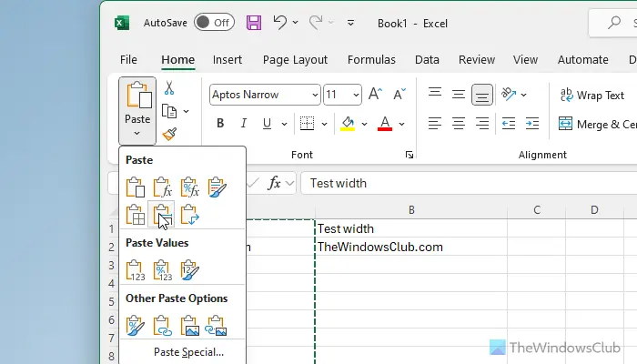
Task: Click the Redo arrow
Action: [x=316, y=23]
